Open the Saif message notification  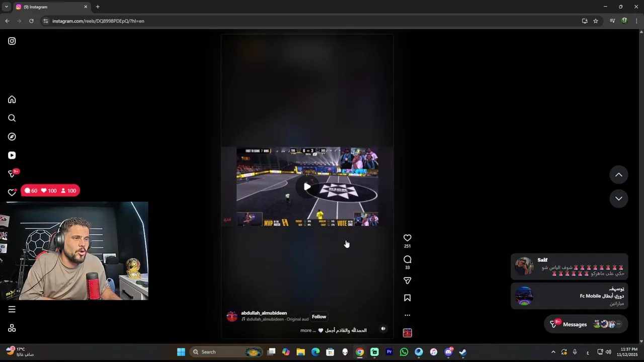[x=569, y=266]
